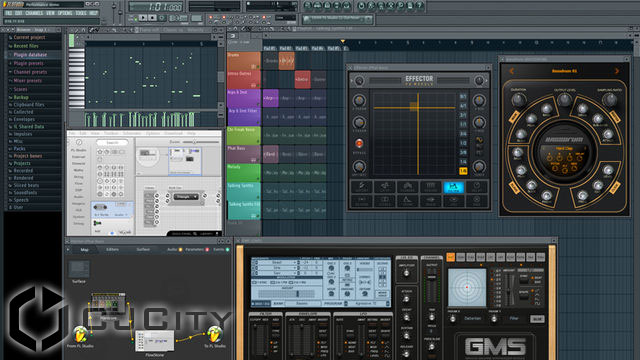The width and height of the screenshot is (640, 360).
Task: Select the Surface node in the Patcher map
Action: 79,269
